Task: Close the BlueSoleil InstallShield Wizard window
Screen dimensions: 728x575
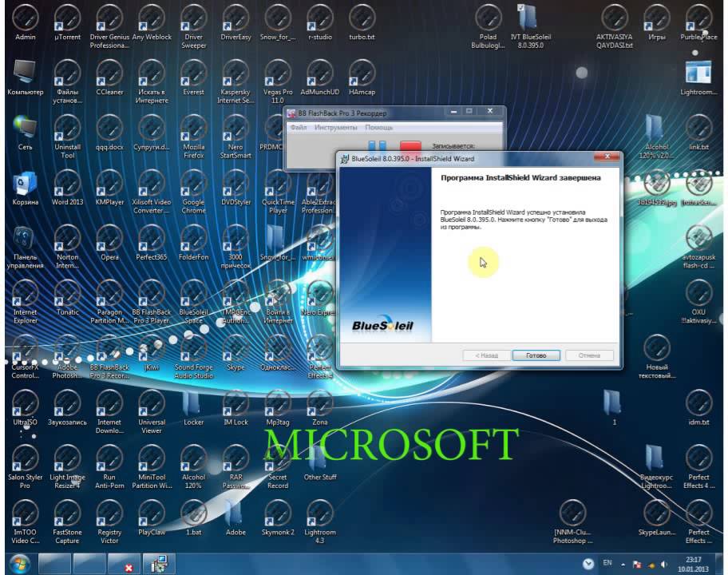Action: pyautogui.click(x=607, y=157)
